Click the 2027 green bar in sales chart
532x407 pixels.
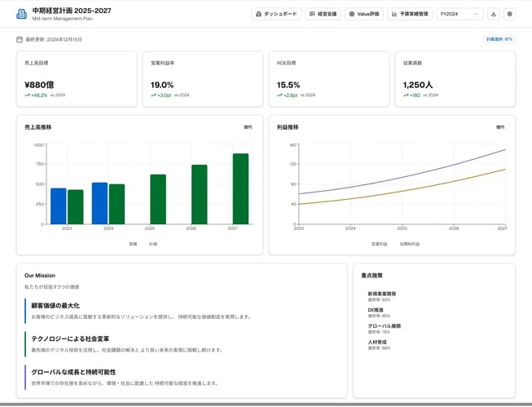[240, 188]
